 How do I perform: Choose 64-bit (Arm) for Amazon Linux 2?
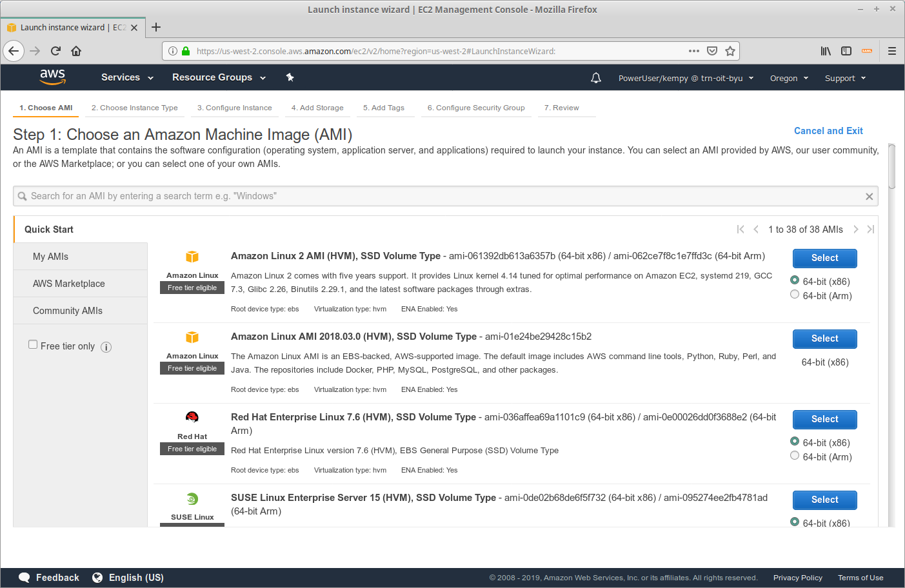(795, 295)
